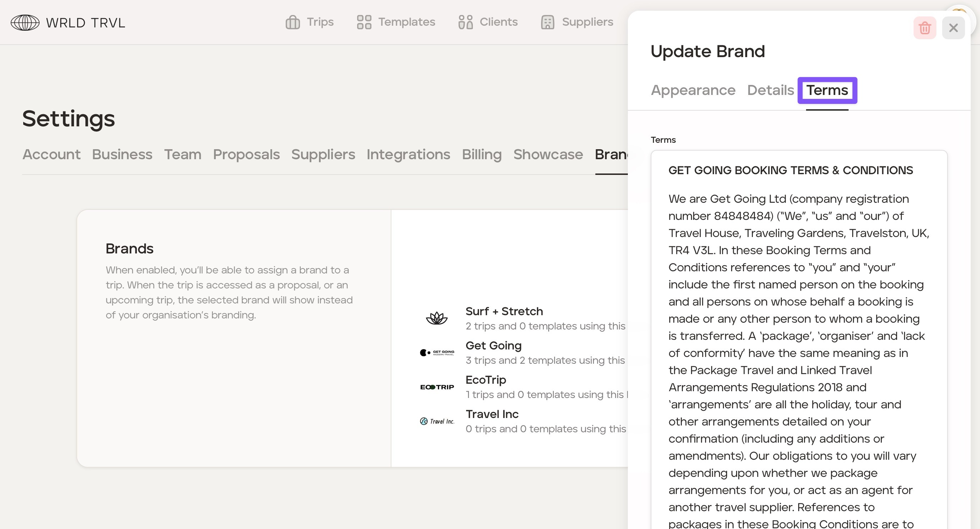Viewport: 980px width, 529px height.
Task: Open Templates via the grid icon
Action: tap(364, 22)
